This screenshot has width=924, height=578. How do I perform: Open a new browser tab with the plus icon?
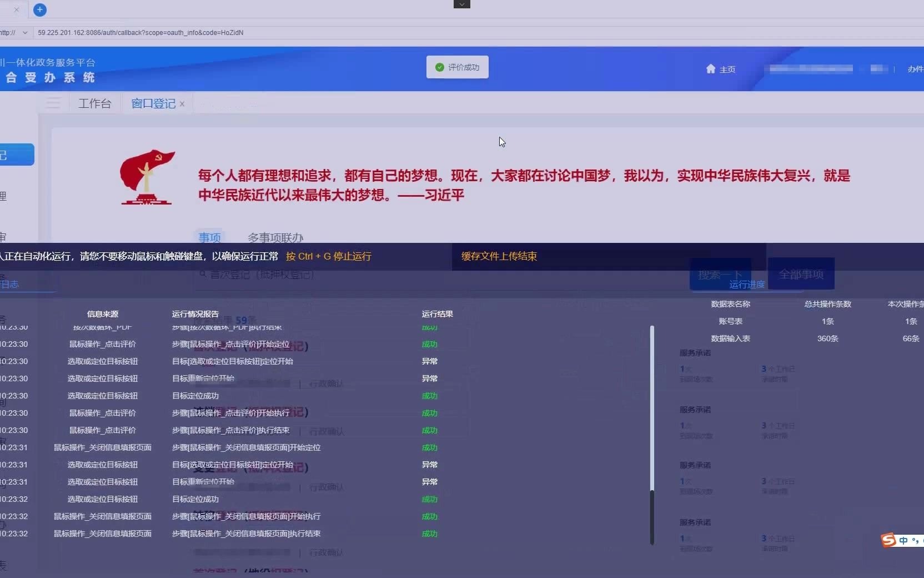pos(39,9)
